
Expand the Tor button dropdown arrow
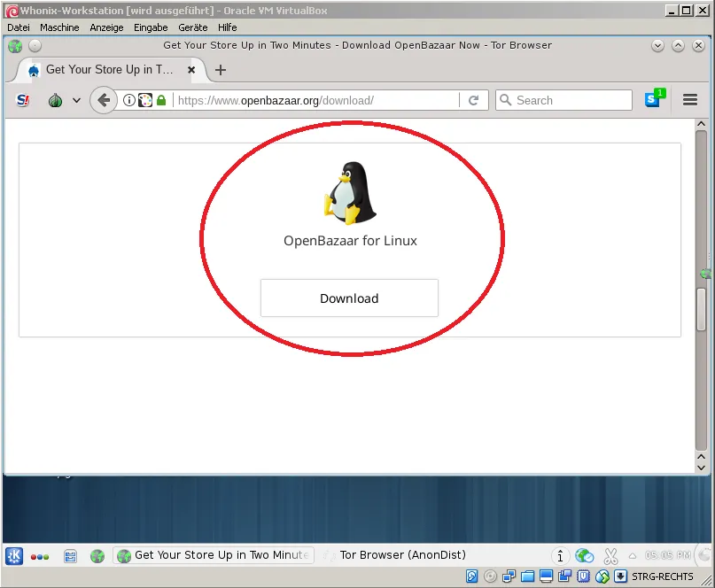pos(76,100)
